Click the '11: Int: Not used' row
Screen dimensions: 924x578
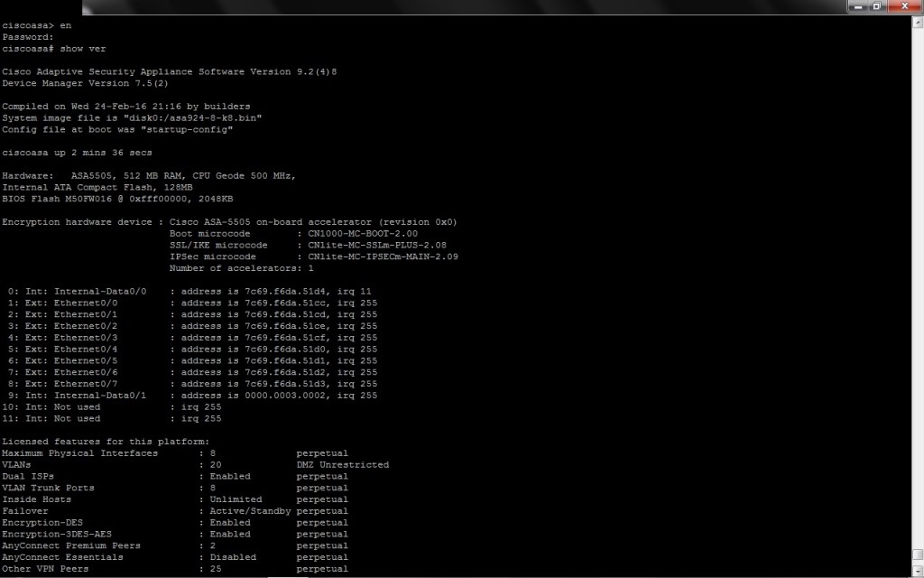pos(112,418)
